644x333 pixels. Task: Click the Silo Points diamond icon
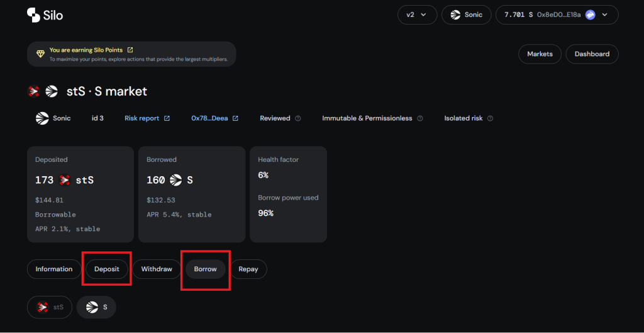[x=40, y=54]
